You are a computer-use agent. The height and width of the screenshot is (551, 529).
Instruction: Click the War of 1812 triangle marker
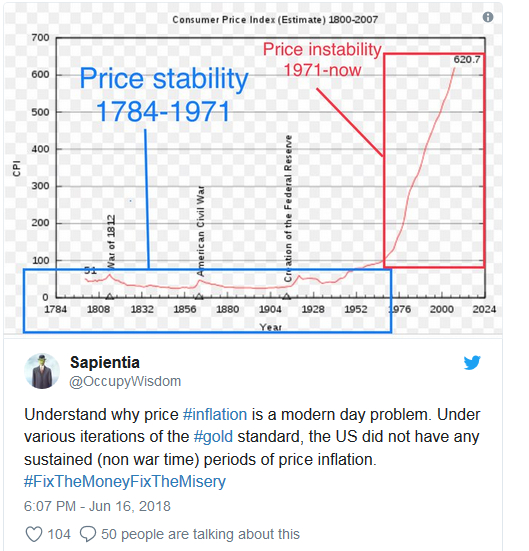pos(110,297)
